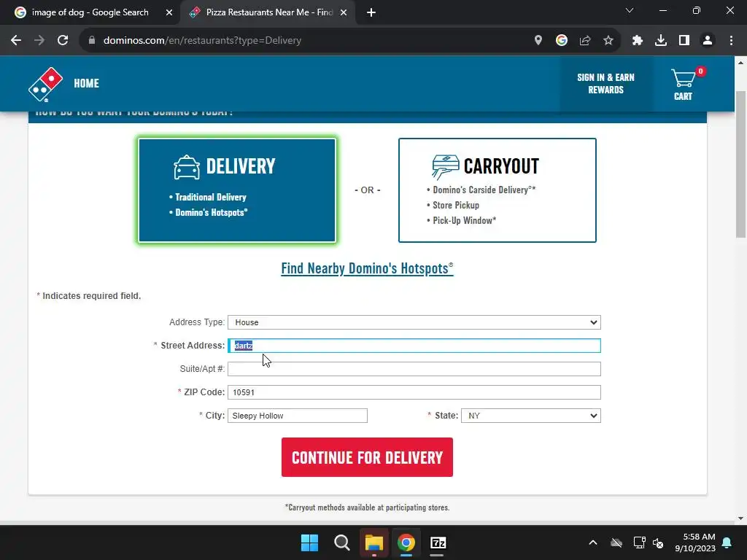747x560 pixels.
Task: Go to HOME in Domino's header
Action: pyautogui.click(x=86, y=83)
